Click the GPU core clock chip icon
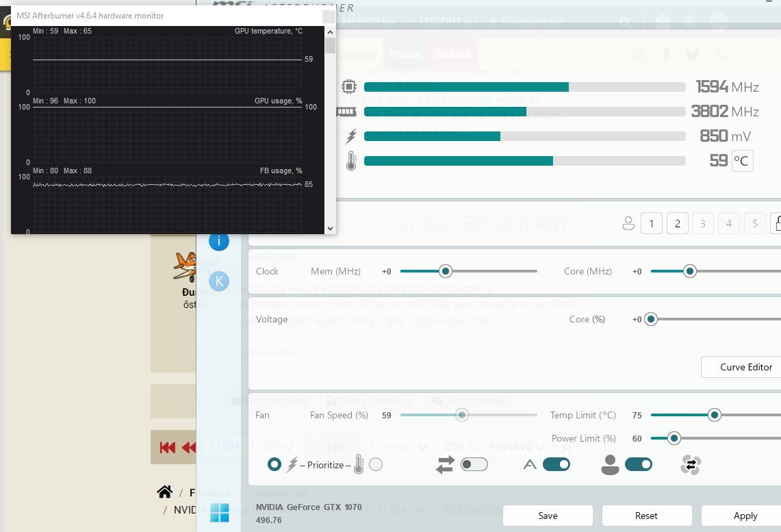Screen dimensions: 781x532 point(348,87)
